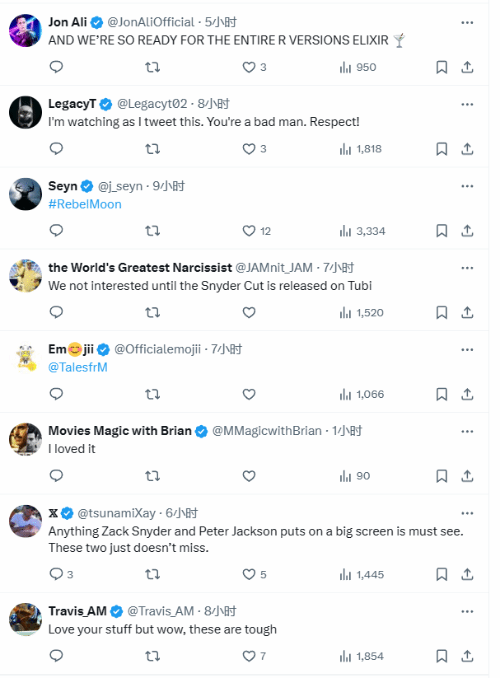Open the #RebelMoon hashtag link
Screen dimensions: 500x678
[85, 204]
